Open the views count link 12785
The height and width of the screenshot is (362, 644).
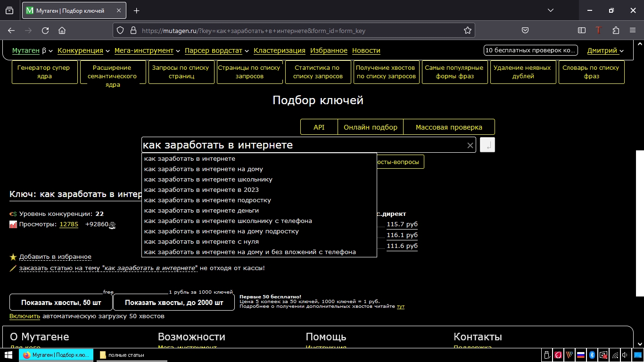pyautogui.click(x=69, y=224)
